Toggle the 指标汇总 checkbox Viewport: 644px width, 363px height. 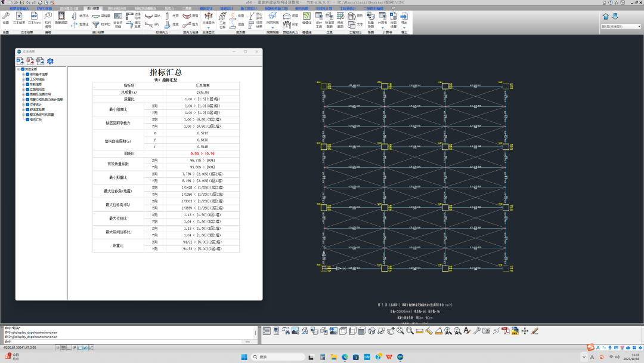pos(27,119)
